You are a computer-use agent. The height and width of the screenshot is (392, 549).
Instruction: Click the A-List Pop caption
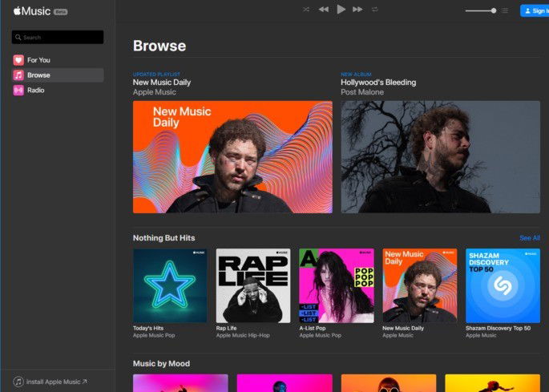click(x=313, y=328)
